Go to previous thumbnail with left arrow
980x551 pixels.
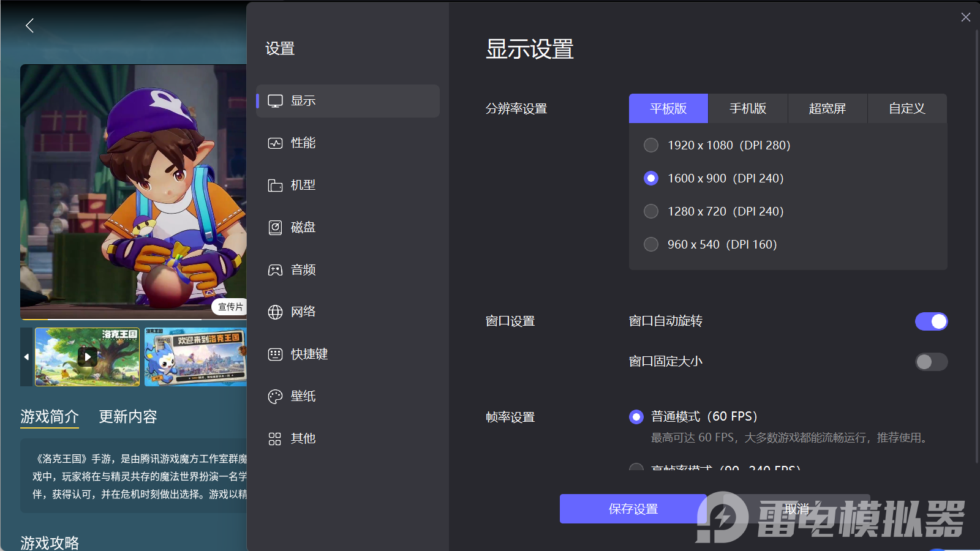[x=26, y=357]
